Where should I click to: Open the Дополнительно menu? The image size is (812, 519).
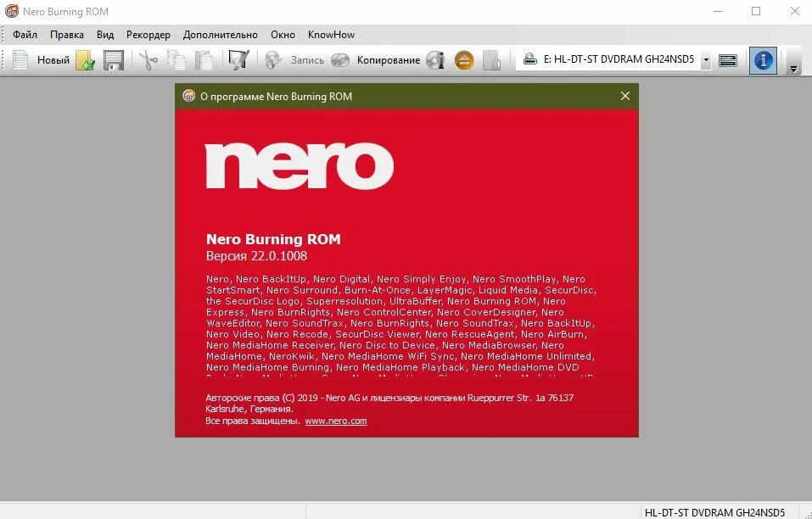click(x=220, y=35)
